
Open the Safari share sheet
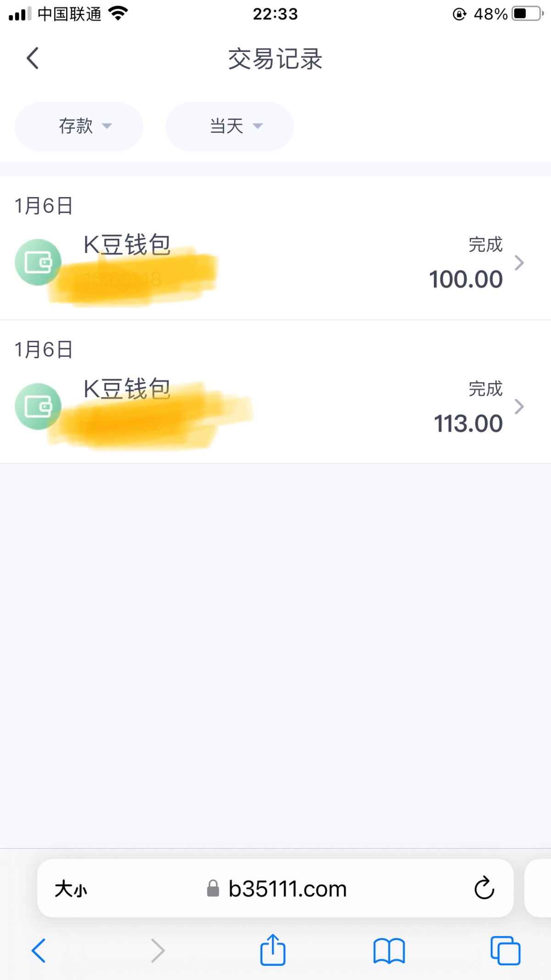click(x=273, y=949)
